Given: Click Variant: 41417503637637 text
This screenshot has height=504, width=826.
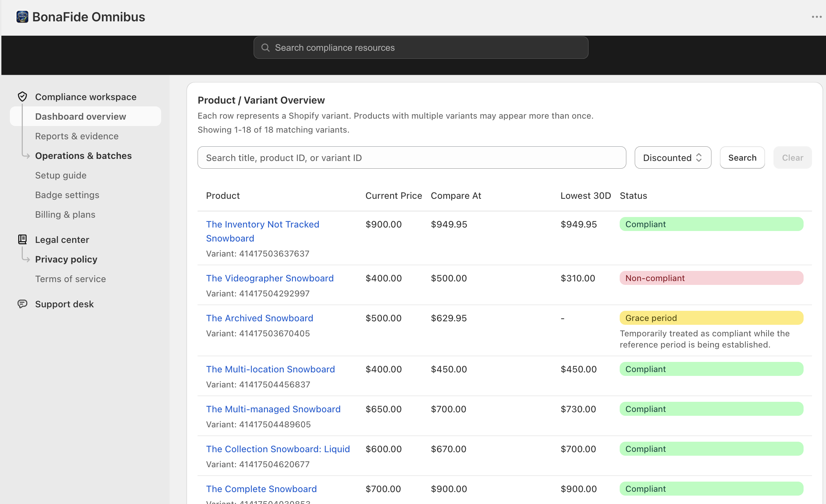Looking at the screenshot, I should pos(257,254).
